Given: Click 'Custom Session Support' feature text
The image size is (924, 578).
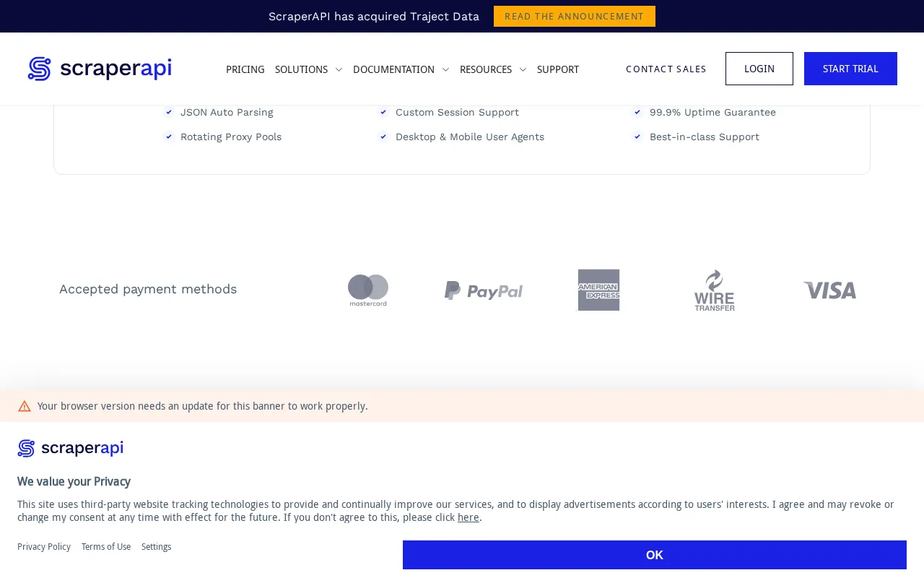Looking at the screenshot, I should (x=457, y=112).
